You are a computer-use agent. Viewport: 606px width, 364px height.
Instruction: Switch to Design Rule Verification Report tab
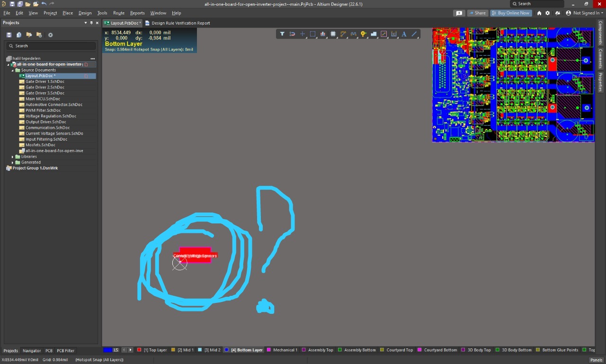(178, 23)
